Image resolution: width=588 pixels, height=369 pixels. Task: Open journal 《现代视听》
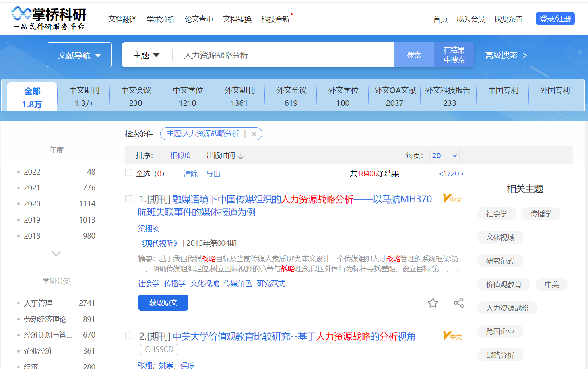coord(159,243)
